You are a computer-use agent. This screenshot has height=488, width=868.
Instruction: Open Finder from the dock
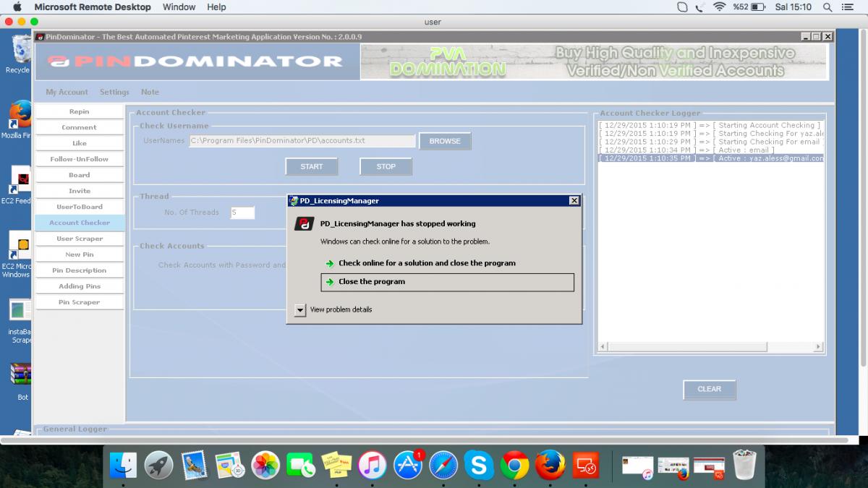(123, 466)
